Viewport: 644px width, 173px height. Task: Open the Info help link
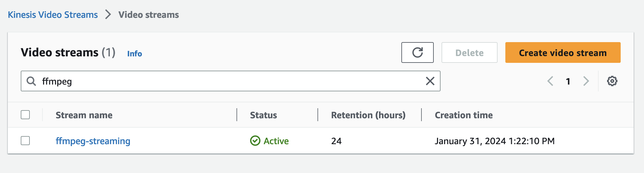point(134,53)
